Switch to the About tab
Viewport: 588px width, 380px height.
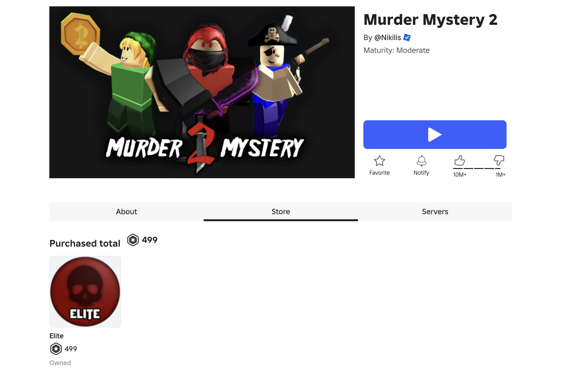(x=126, y=212)
